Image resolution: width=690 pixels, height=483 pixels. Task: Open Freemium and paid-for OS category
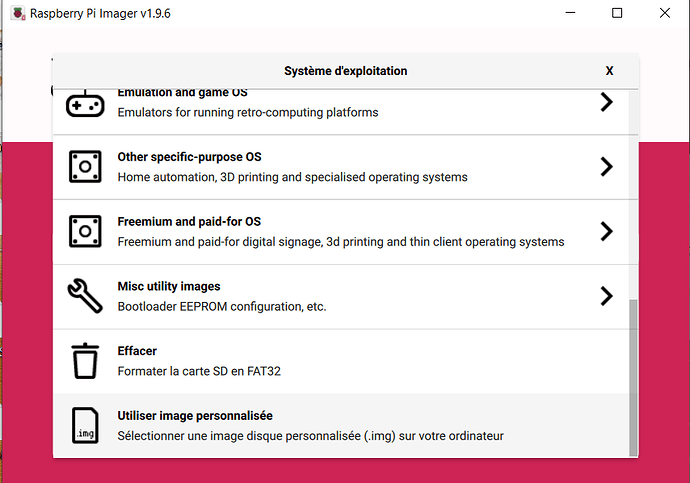341,232
